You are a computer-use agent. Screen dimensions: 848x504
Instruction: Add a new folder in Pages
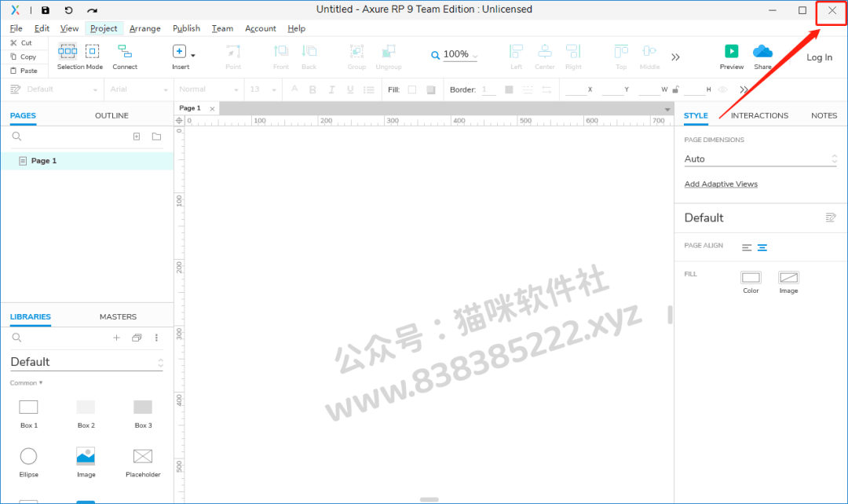pyautogui.click(x=157, y=137)
